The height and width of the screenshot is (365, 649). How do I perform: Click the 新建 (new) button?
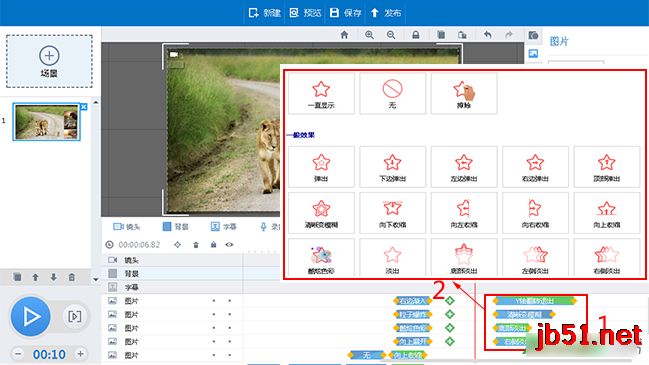[x=264, y=13]
